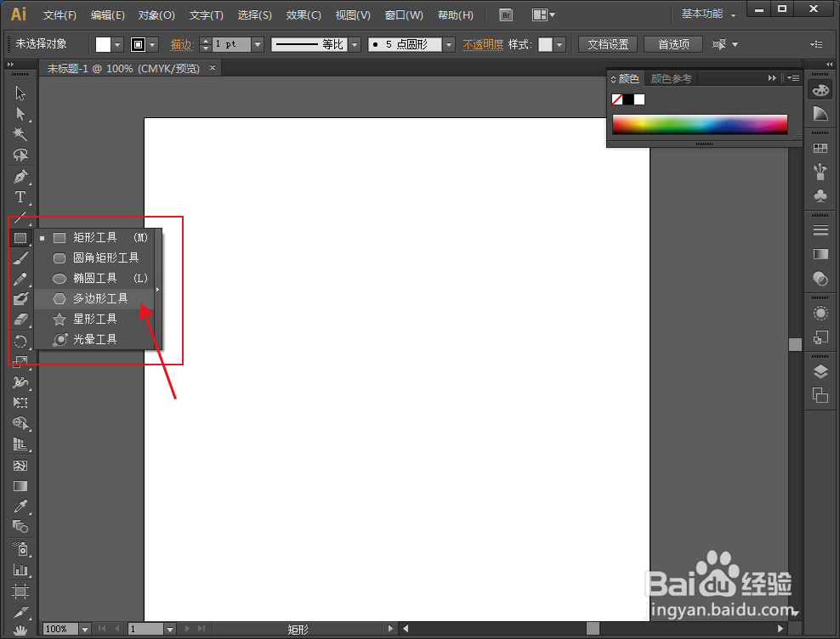The image size is (840, 639).
Task: Select the Eyedropper tool
Action: click(x=20, y=506)
